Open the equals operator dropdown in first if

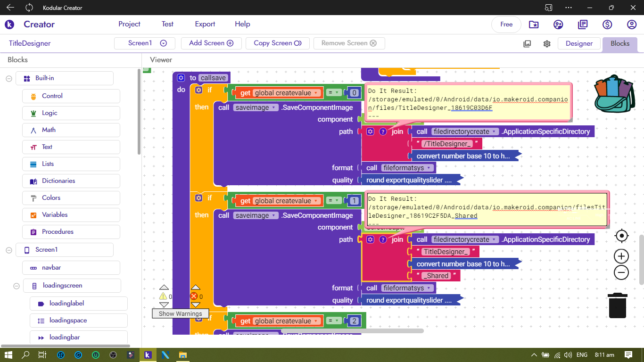click(x=333, y=93)
